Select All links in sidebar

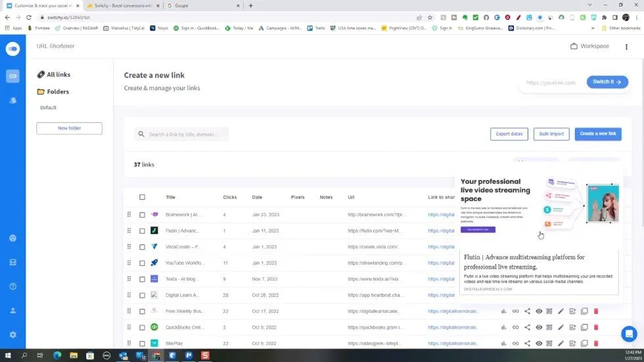click(53, 74)
